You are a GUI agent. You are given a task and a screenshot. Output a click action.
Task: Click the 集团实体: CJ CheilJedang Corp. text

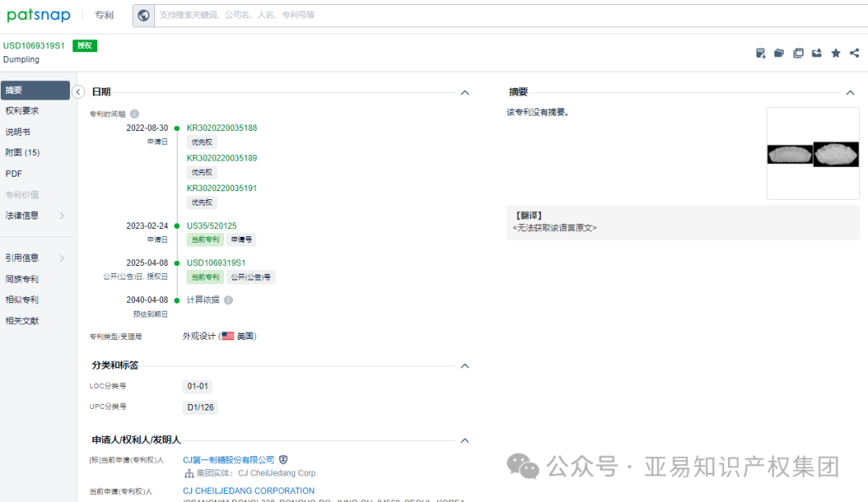point(257,473)
